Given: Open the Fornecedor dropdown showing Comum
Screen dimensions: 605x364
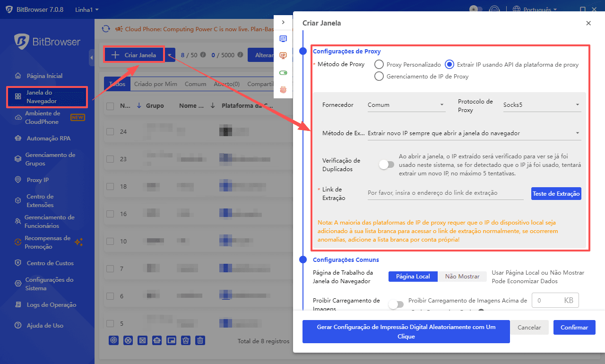Looking at the screenshot, I should [x=406, y=105].
